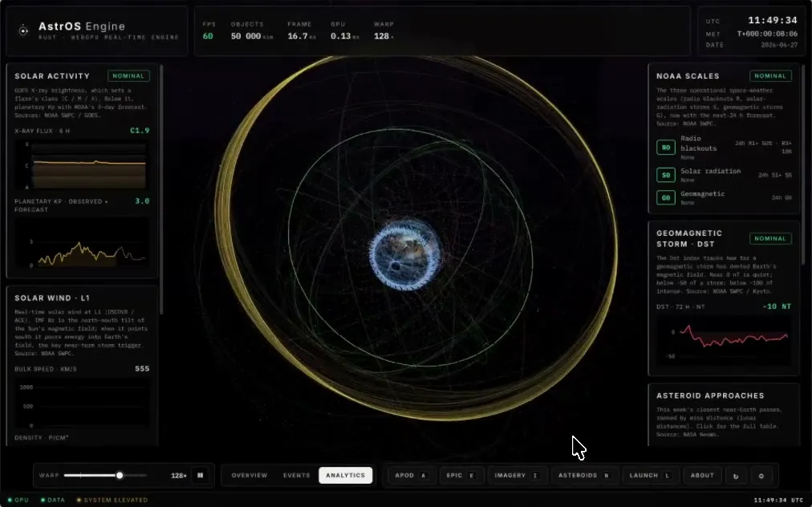This screenshot has width=812, height=507.
Task: Open the EPIC panel
Action: coord(461,476)
